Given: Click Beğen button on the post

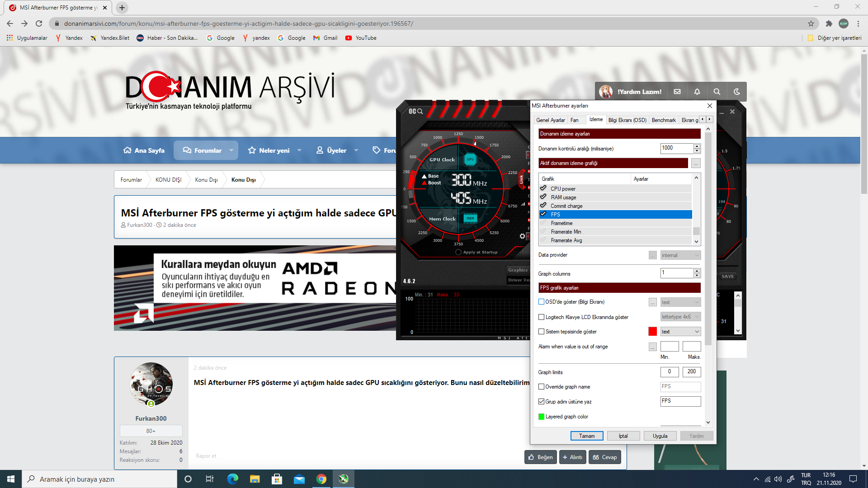Looking at the screenshot, I should [x=540, y=457].
